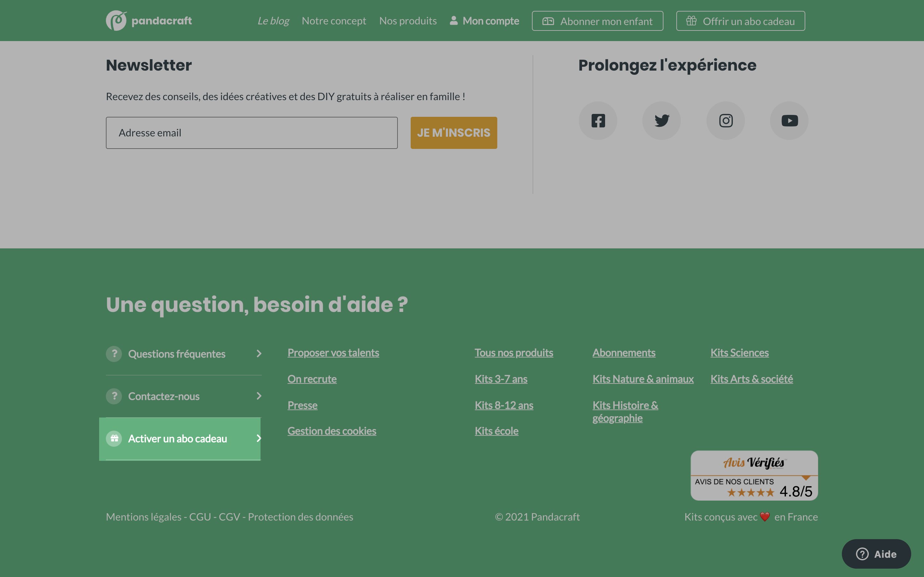Click the Pandacraft logo
This screenshot has height=577, width=924.
pyautogui.click(x=149, y=21)
